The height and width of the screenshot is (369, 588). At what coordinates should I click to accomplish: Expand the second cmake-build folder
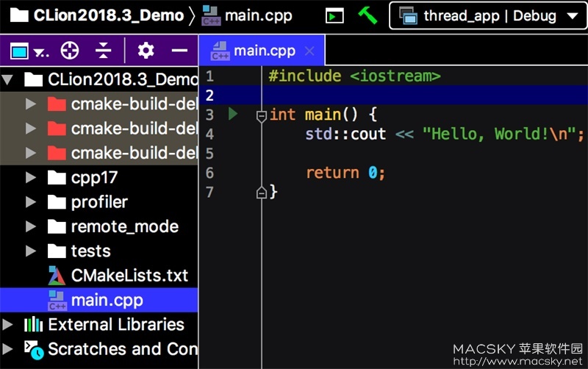[x=31, y=129]
